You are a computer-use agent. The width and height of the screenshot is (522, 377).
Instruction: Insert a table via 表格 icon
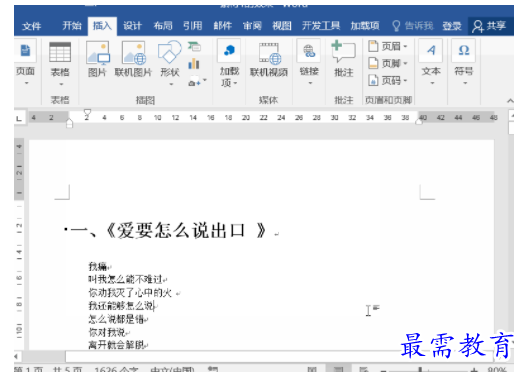click(60, 52)
